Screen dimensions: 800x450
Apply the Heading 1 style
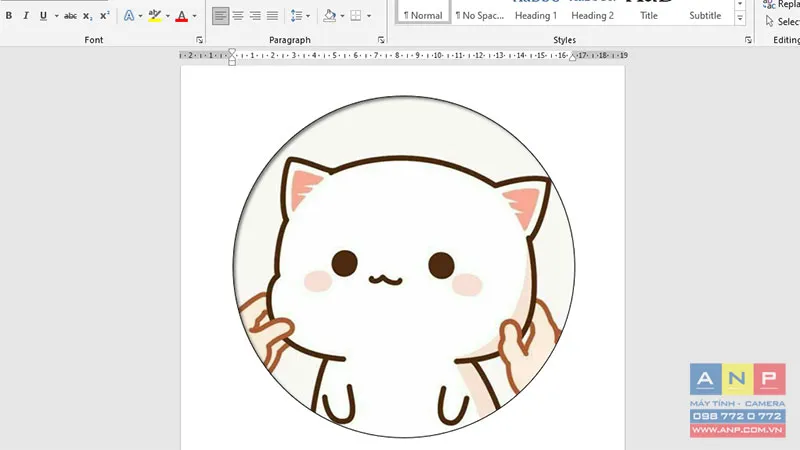(535, 16)
